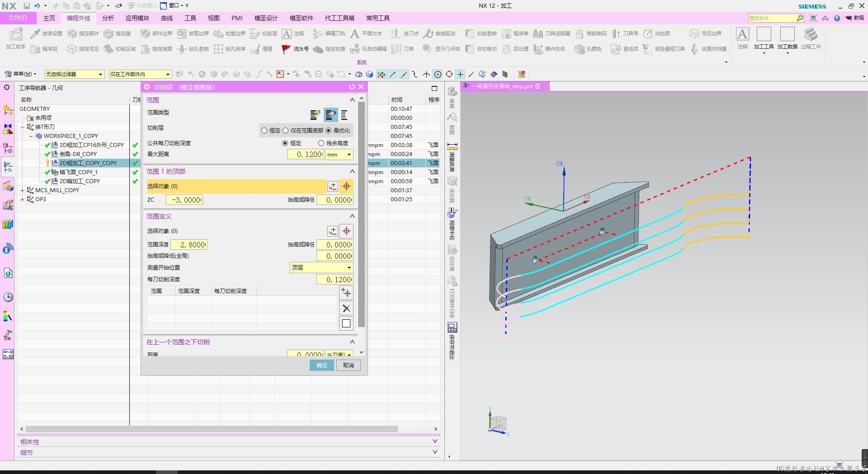Viewport: 868px width, 474px height.
Task: Click select-object crosshair icon in 范围定义 section
Action: (346, 231)
